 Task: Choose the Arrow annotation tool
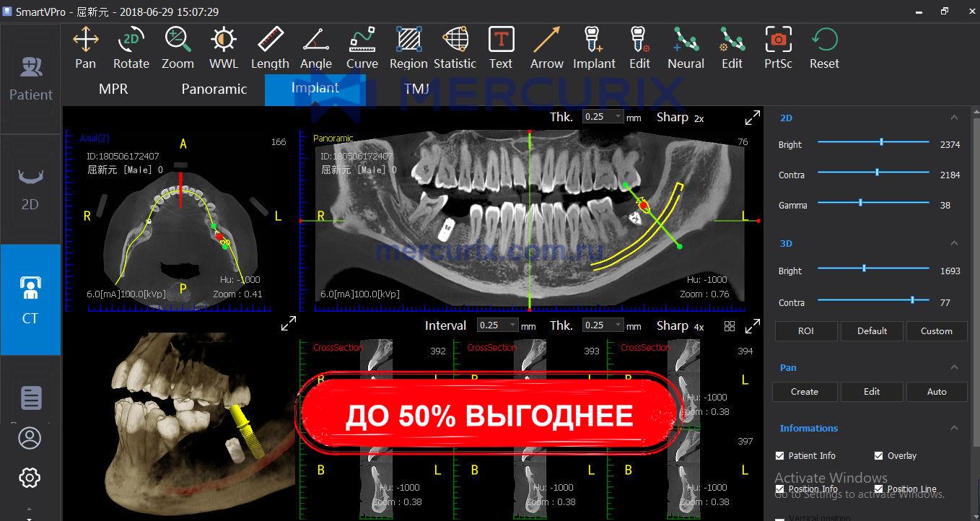[547, 48]
